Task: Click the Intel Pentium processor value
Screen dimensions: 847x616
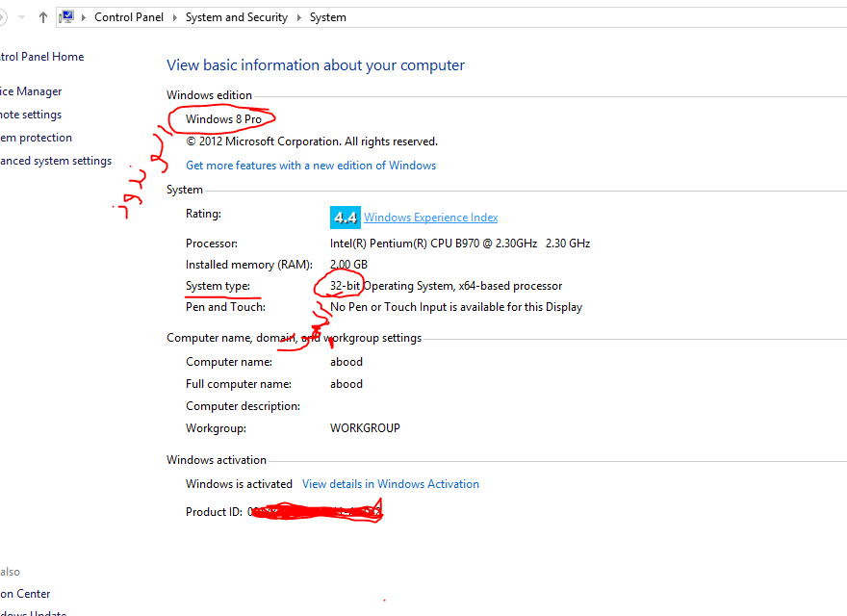Action: coord(460,244)
